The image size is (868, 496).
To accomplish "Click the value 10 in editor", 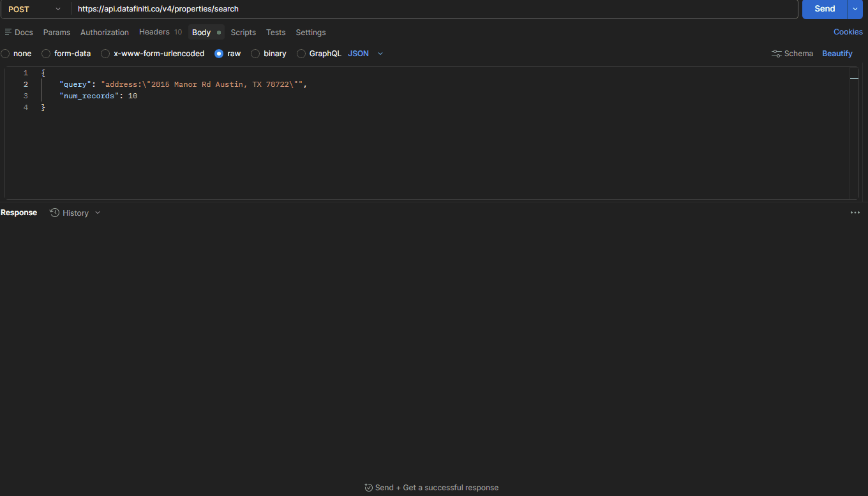I will 133,96.
